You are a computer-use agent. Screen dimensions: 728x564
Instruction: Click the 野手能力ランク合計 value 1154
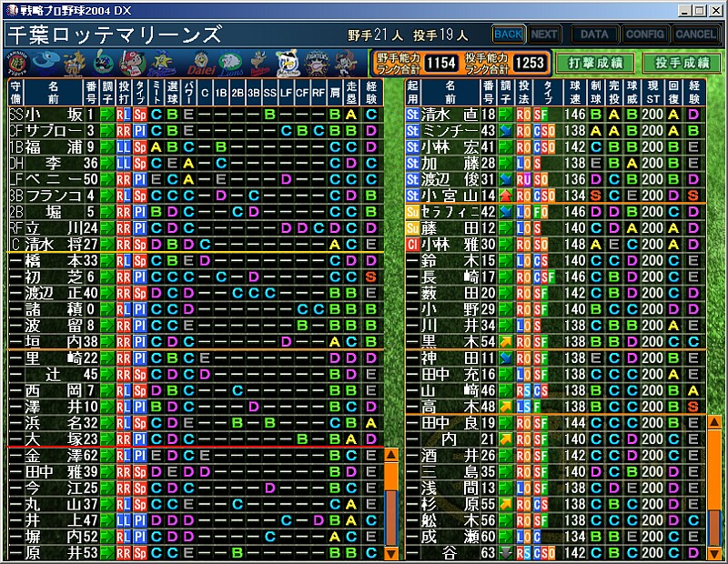coord(441,63)
